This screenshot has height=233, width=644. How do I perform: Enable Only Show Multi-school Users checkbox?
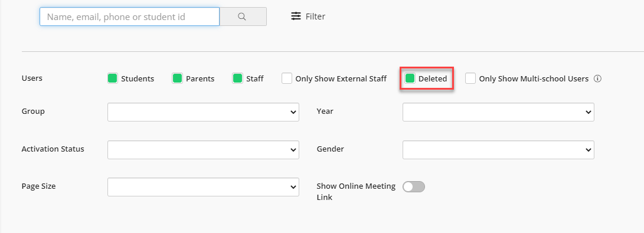470,78
